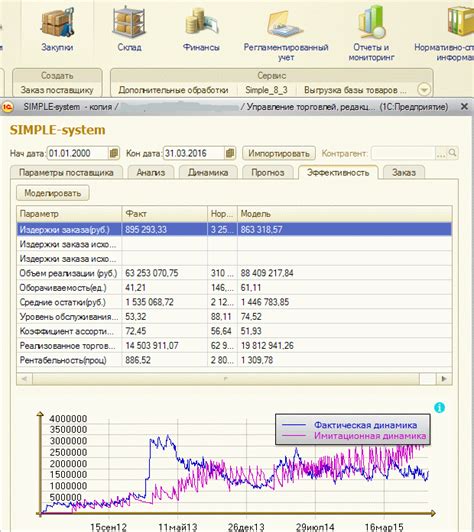This screenshot has height=532, width=474.
Task: Switch to the Прогноз tab
Action: click(x=268, y=172)
